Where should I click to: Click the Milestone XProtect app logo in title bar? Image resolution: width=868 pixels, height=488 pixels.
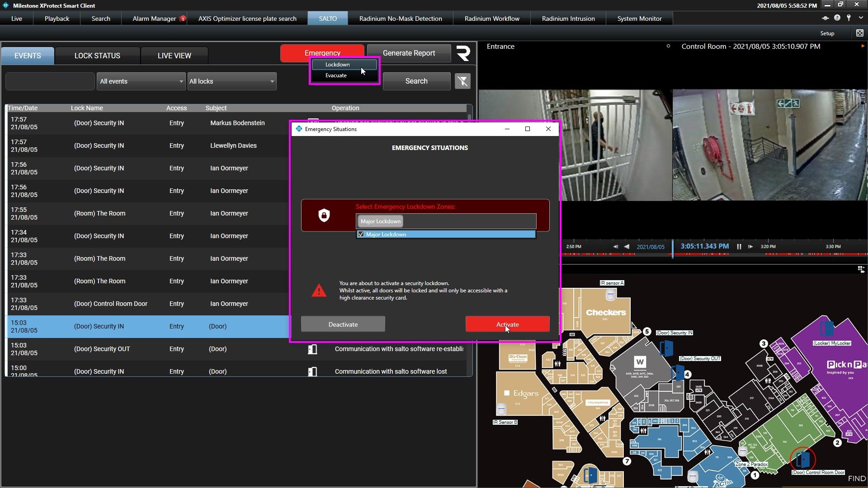[5, 5]
